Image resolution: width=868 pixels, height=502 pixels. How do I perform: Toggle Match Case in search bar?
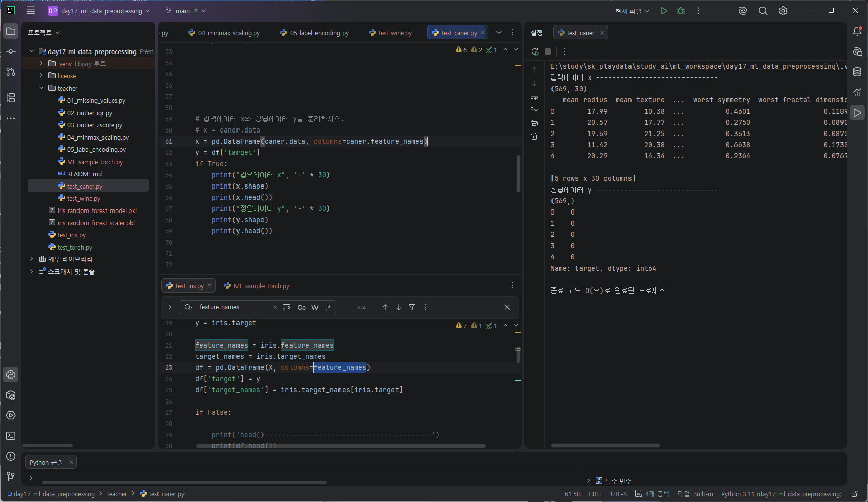pos(302,307)
